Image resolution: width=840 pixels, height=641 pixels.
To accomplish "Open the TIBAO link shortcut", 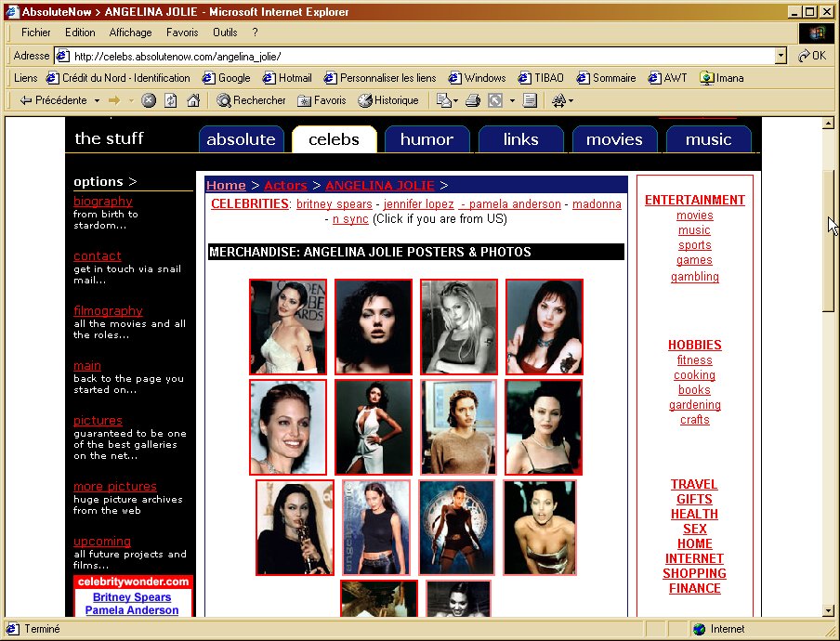I will 541,78.
